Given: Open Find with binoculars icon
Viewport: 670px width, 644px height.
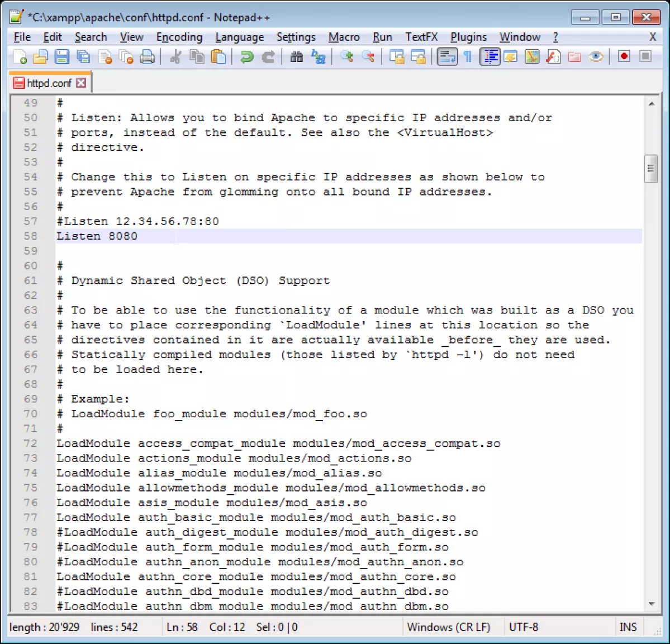Looking at the screenshot, I should tap(296, 57).
